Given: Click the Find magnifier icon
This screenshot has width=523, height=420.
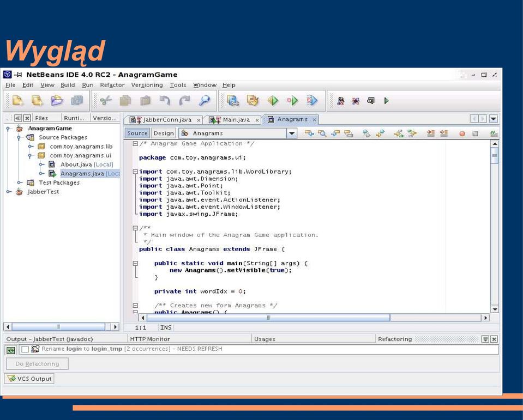Looking at the screenshot, I should [204, 100].
